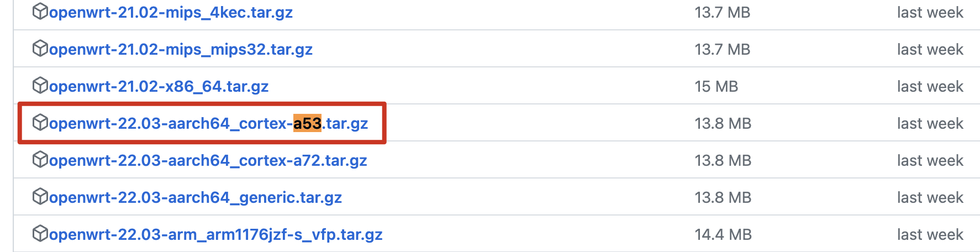Open openwrt-22.03-aarch64_cortex-a72.tar.gz link
Viewport: 980px width, 252px height.
pos(208,160)
